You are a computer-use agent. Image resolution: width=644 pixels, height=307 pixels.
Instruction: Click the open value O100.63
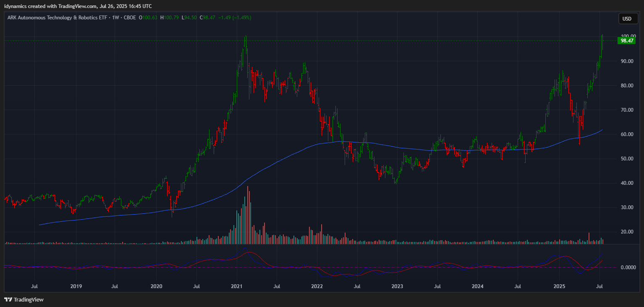pos(149,18)
